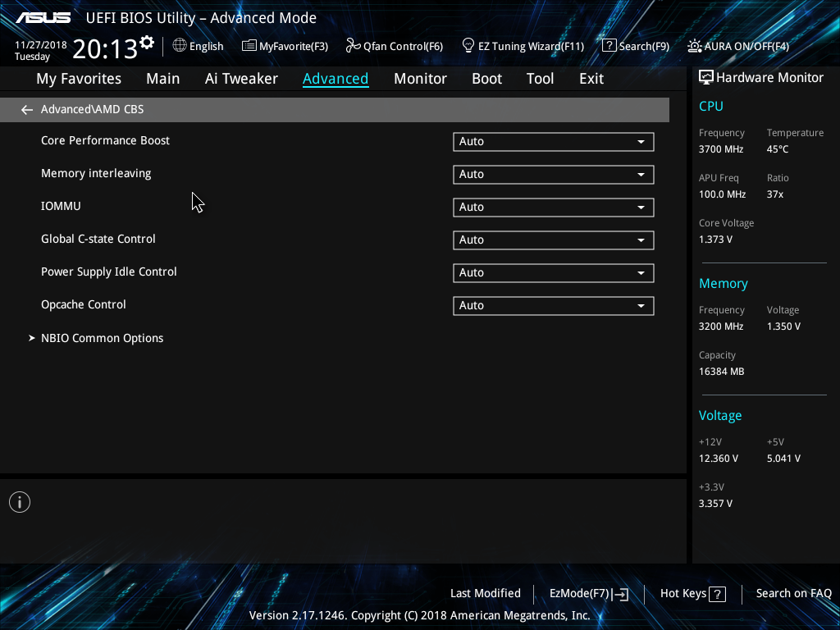The image size is (840, 630).
Task: Click the Qfan Control fan icon
Action: (x=353, y=46)
